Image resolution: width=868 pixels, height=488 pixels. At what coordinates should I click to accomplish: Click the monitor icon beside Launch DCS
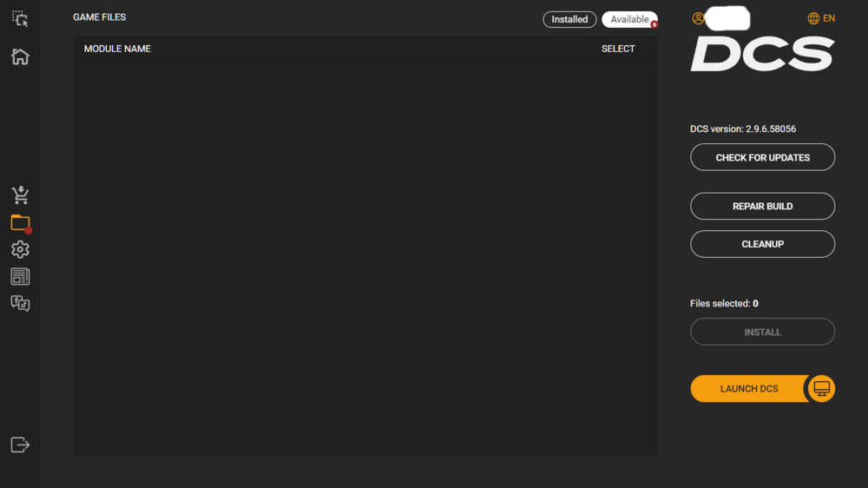coord(821,389)
